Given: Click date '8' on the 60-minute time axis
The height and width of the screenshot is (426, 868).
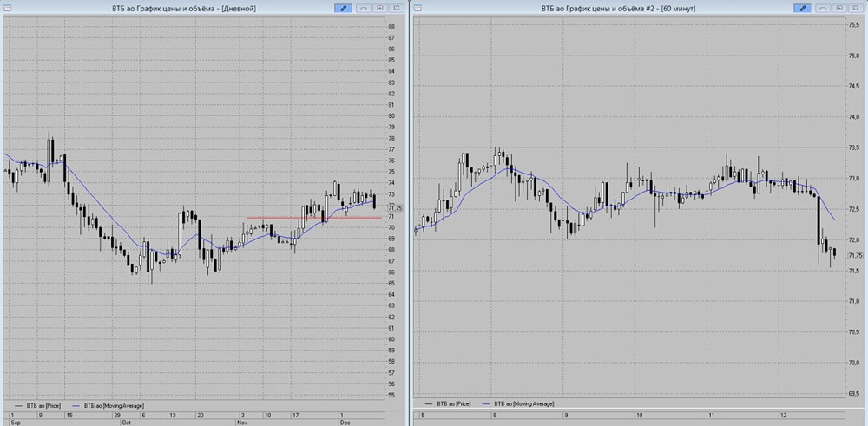Looking at the screenshot, I should tap(495, 415).
